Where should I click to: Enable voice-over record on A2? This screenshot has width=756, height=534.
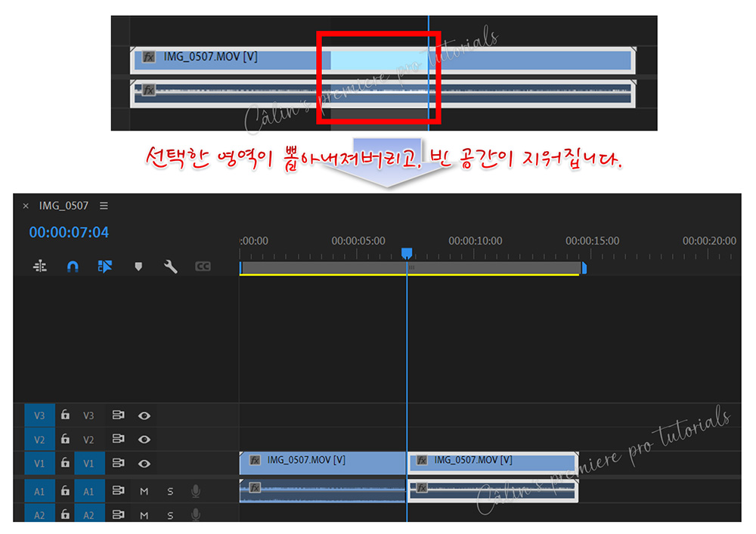click(x=195, y=514)
